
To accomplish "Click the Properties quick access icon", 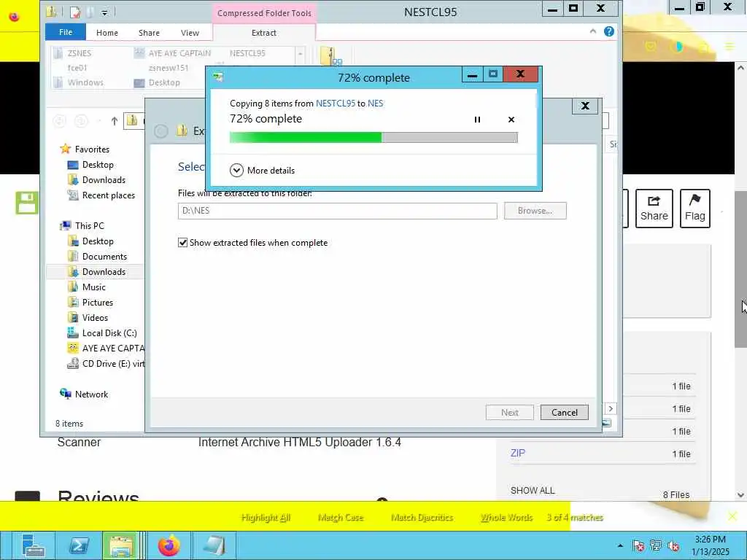I will [x=75, y=12].
